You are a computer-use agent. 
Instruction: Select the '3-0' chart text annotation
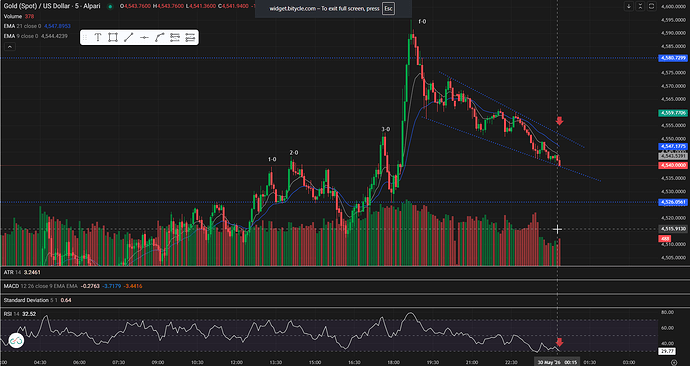tap(385, 129)
